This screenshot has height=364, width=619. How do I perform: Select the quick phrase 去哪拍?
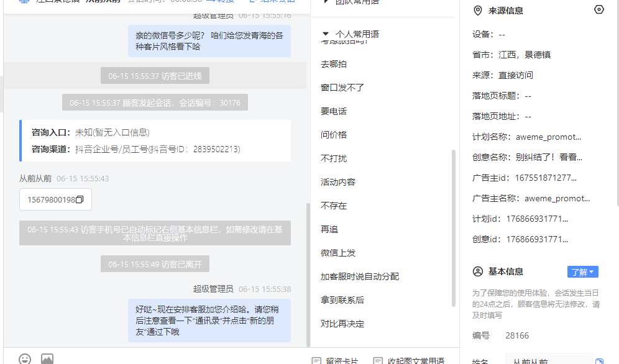point(334,64)
